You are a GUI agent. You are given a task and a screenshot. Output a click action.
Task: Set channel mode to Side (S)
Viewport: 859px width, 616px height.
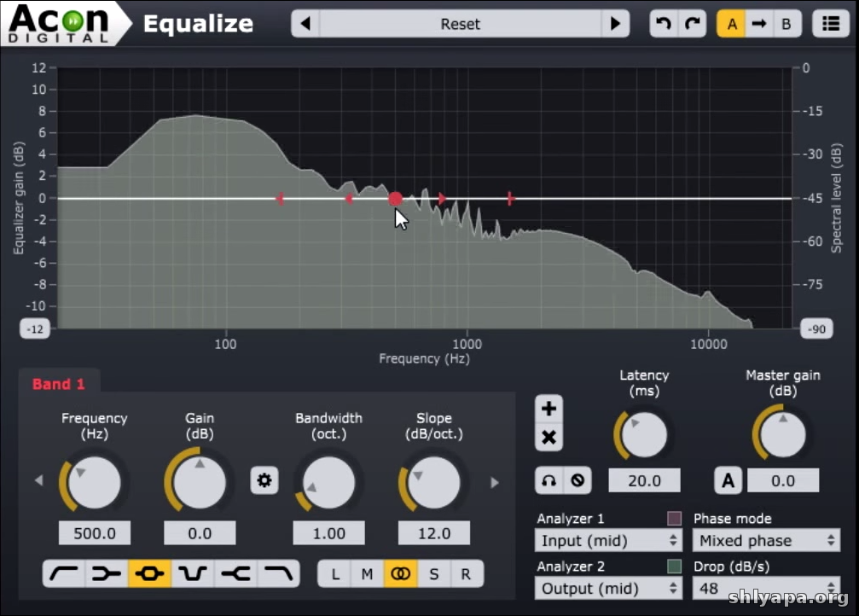(x=433, y=574)
